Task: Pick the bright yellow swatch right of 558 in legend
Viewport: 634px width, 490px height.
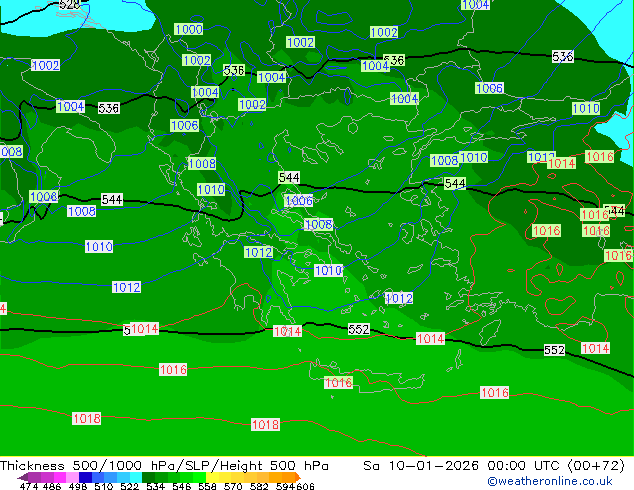Action: (212, 477)
